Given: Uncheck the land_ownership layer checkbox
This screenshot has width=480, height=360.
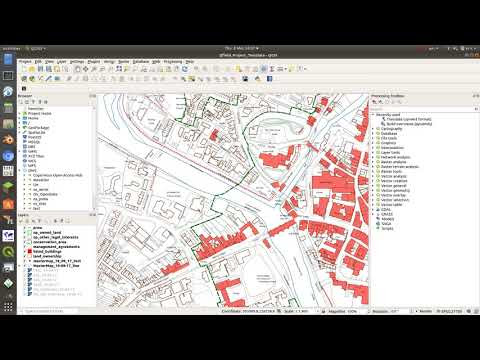Looking at the screenshot, I should pos(24,256).
